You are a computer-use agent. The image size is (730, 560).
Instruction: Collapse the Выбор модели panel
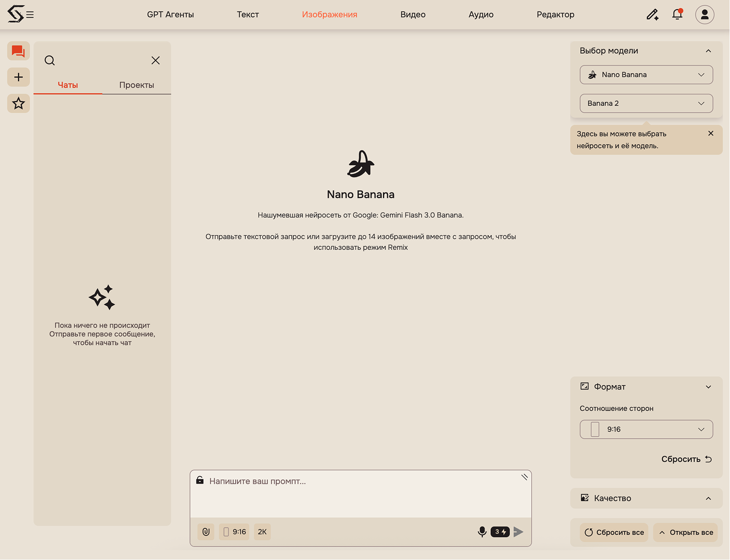pos(708,51)
